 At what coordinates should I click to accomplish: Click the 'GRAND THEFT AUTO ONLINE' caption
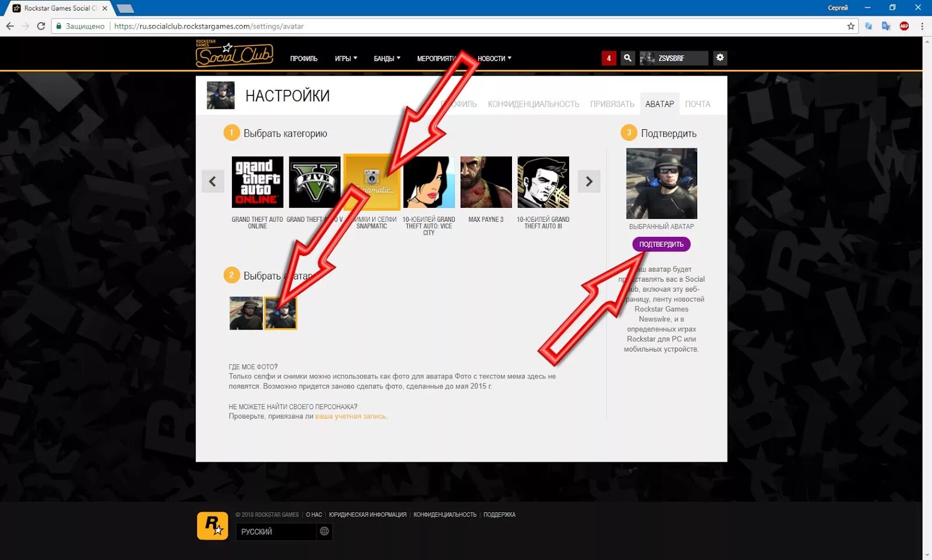257,223
